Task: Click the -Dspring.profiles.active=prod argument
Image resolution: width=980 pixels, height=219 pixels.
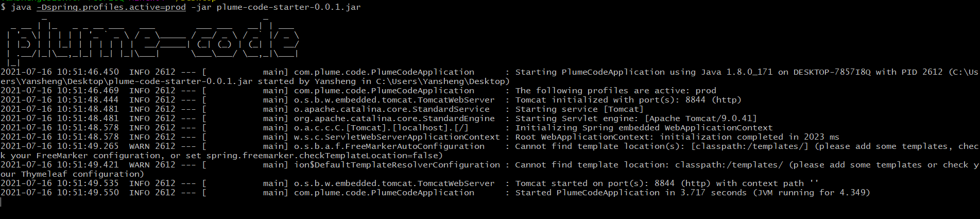Action: [111, 7]
